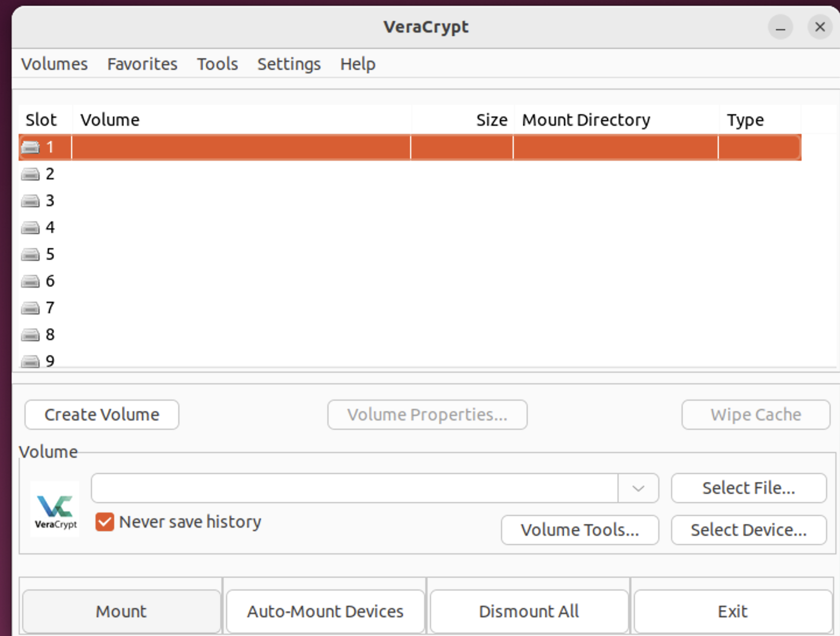Open the Volumes menu
840x636 pixels.
54,64
